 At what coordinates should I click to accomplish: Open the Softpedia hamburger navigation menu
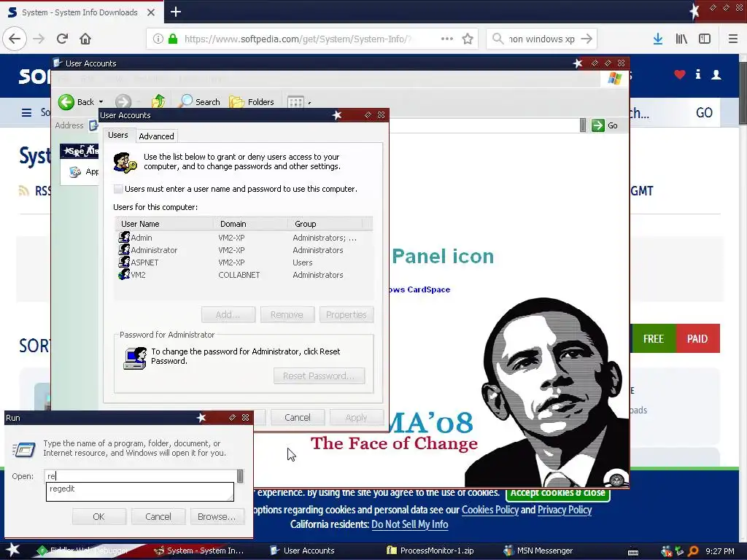pyautogui.click(x=27, y=112)
